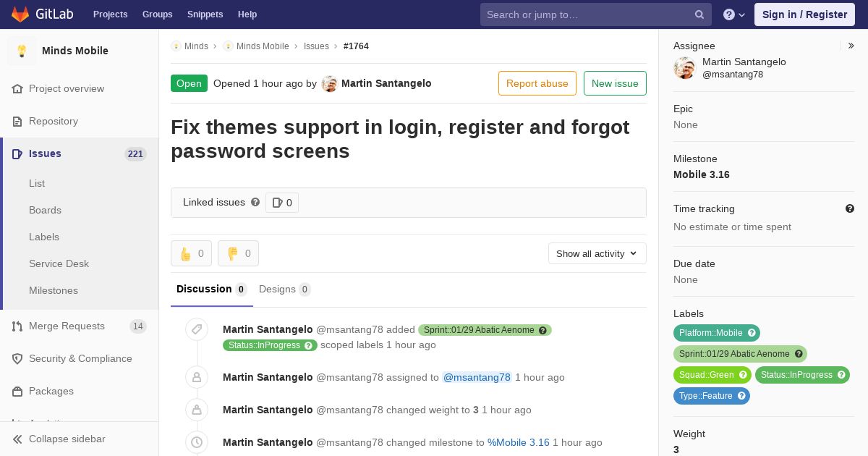The height and width of the screenshot is (456, 868).
Task: Click the Collapse sidebar text
Action: (x=67, y=439)
